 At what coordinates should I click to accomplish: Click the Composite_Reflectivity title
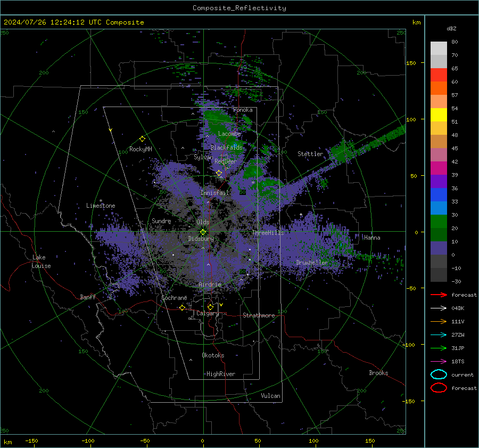click(x=240, y=8)
